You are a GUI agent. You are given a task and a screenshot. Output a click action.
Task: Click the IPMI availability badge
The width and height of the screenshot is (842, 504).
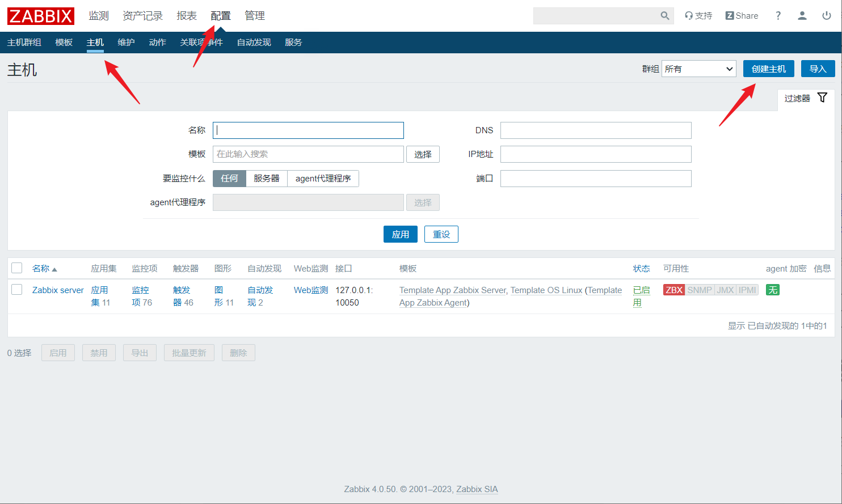tap(747, 290)
